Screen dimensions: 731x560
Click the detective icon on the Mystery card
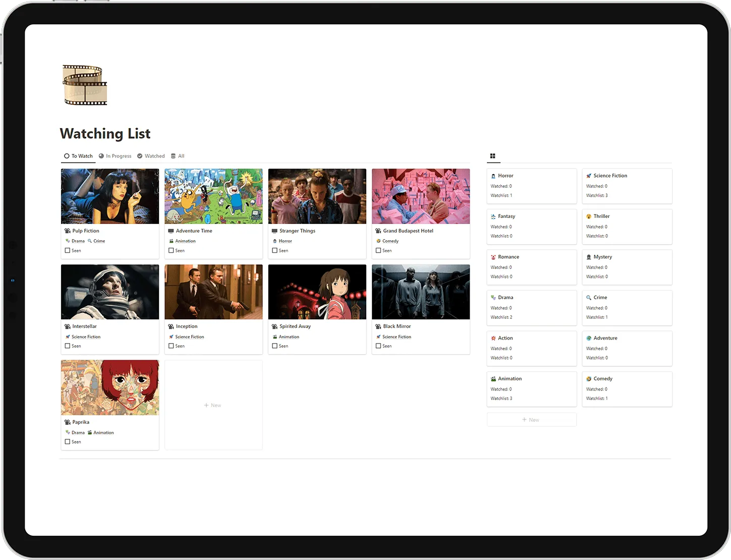click(589, 256)
